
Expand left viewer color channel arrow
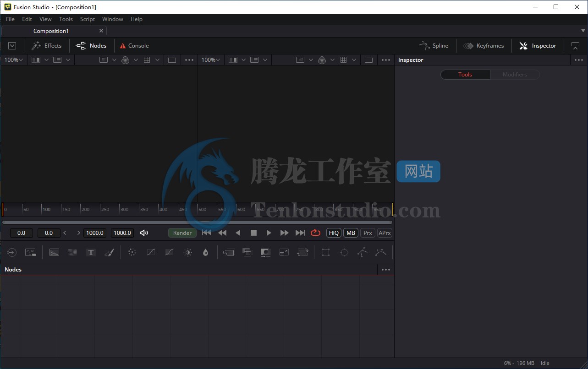(136, 60)
